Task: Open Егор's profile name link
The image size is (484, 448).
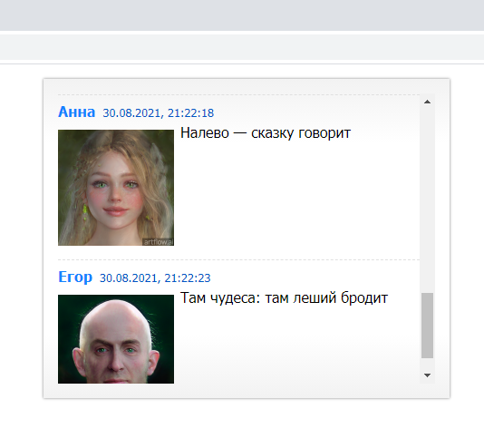Action: (x=75, y=277)
